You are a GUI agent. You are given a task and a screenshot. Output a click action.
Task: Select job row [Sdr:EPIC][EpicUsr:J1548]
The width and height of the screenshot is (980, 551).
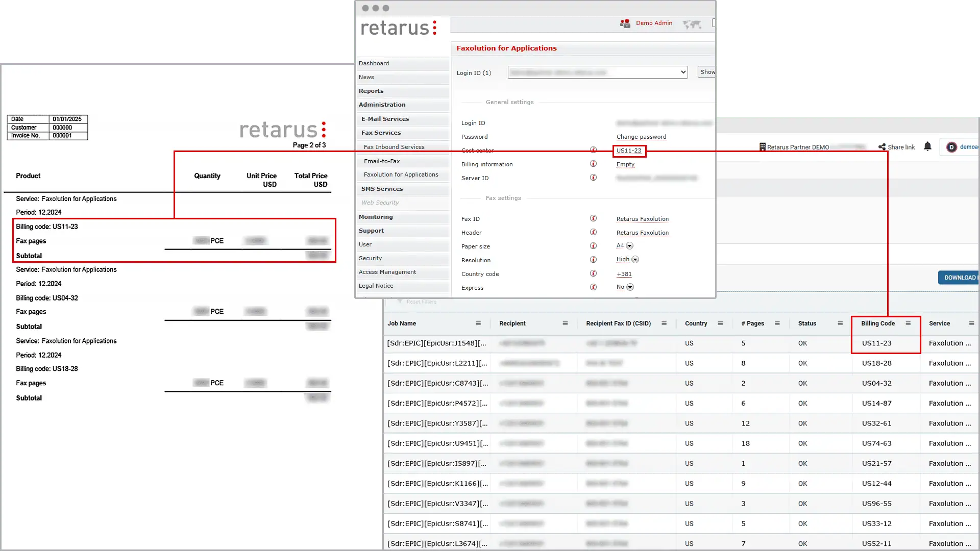click(x=437, y=343)
